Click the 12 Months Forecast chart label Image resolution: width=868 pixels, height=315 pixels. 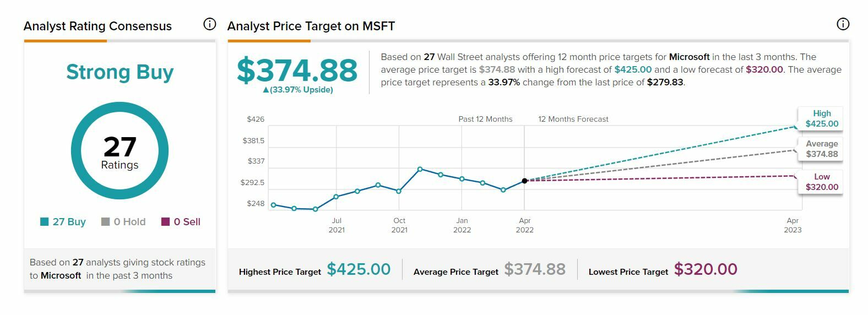573,119
